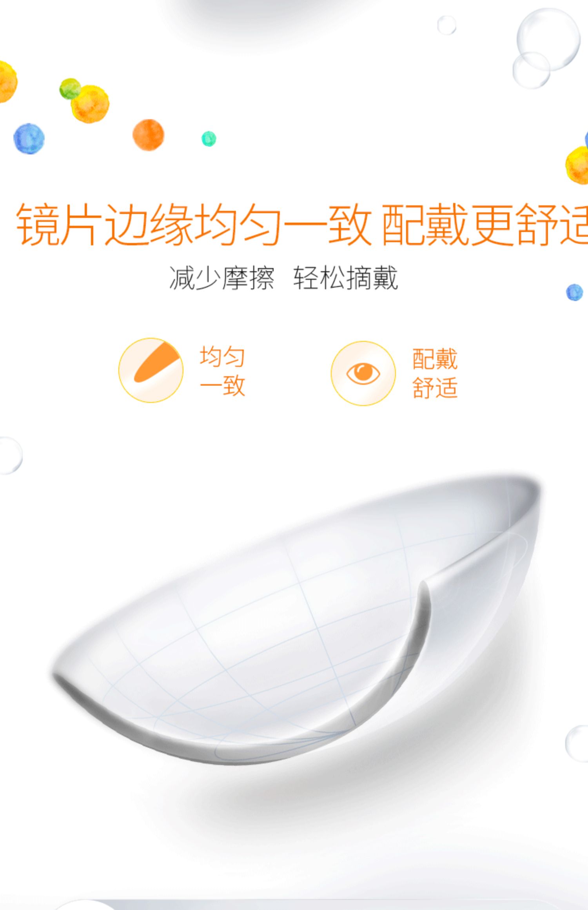588x910 pixels.
Task: Click the headline text 配戴更舒适
Action: pyautogui.click(x=485, y=225)
